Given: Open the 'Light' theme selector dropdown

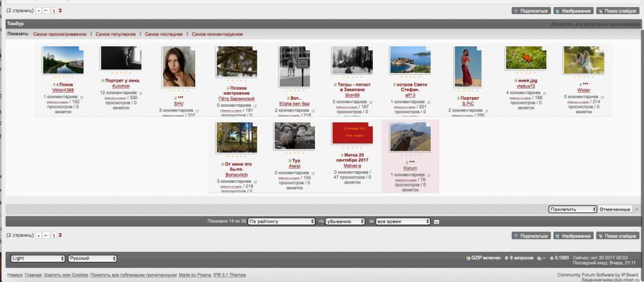Looking at the screenshot, I should point(38,259).
